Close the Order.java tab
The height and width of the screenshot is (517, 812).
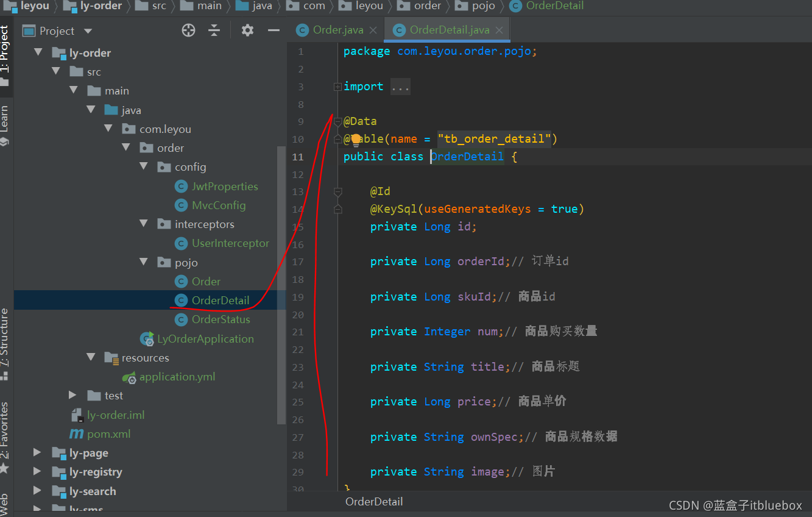click(x=373, y=30)
